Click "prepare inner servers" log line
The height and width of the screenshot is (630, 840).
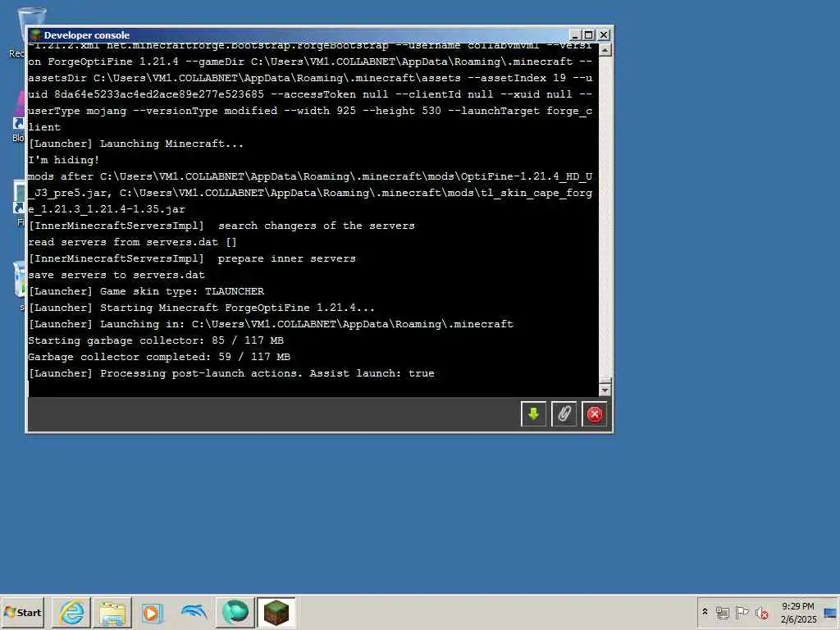[192, 258]
